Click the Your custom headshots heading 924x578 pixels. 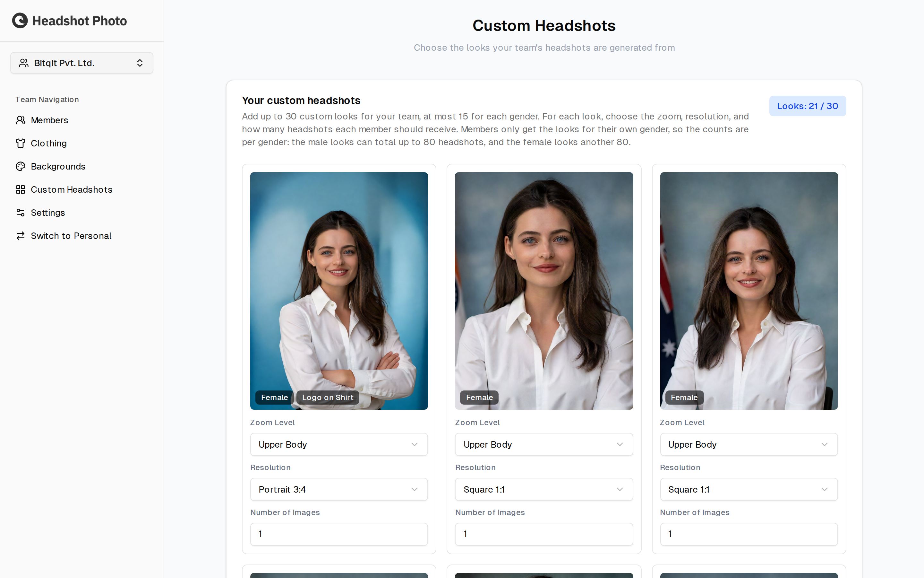(301, 100)
